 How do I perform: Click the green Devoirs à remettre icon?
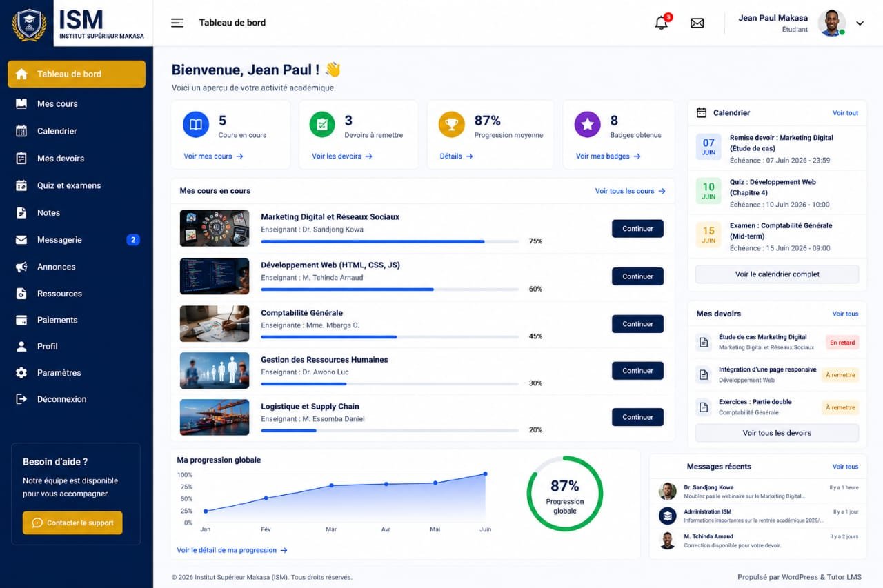point(322,125)
